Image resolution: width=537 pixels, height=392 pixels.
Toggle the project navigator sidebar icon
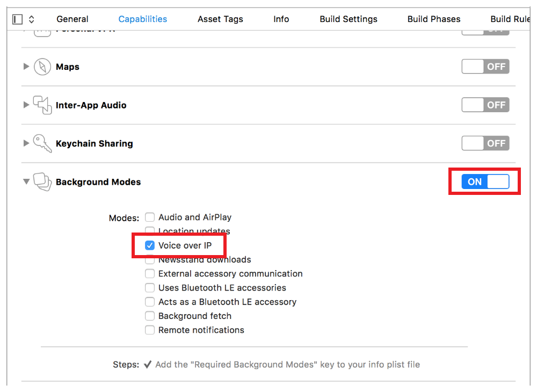(x=18, y=19)
